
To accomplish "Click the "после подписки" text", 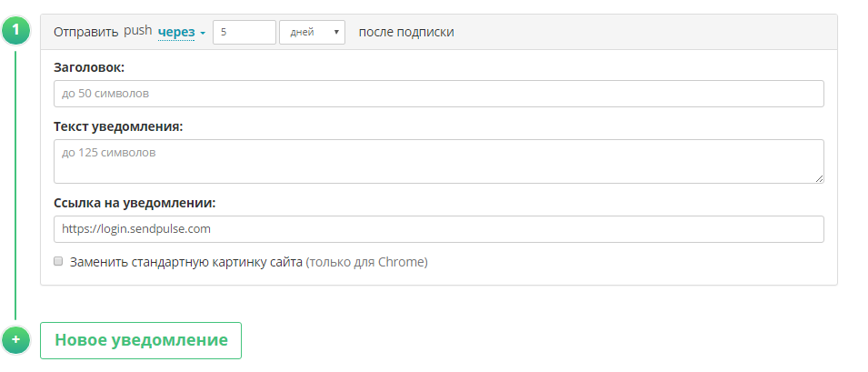I will click(x=405, y=32).
